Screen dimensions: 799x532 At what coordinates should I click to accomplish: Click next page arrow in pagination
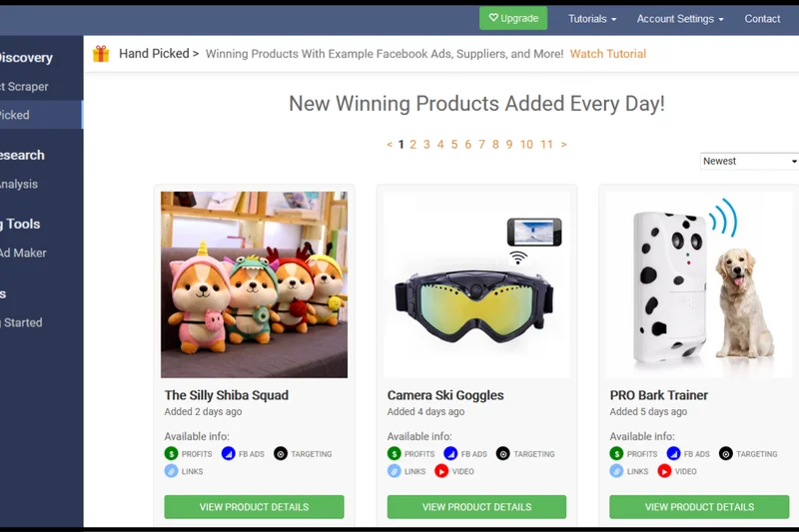(x=563, y=145)
